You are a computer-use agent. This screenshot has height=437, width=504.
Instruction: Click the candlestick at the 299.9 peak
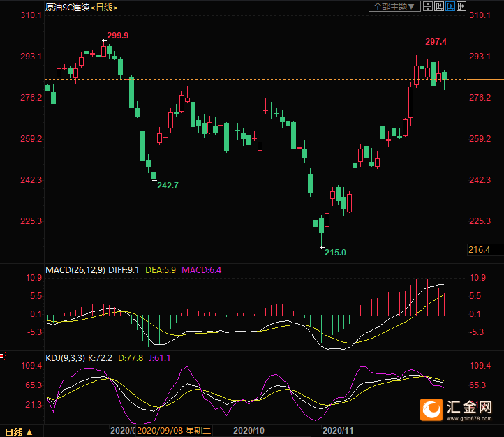(104, 50)
